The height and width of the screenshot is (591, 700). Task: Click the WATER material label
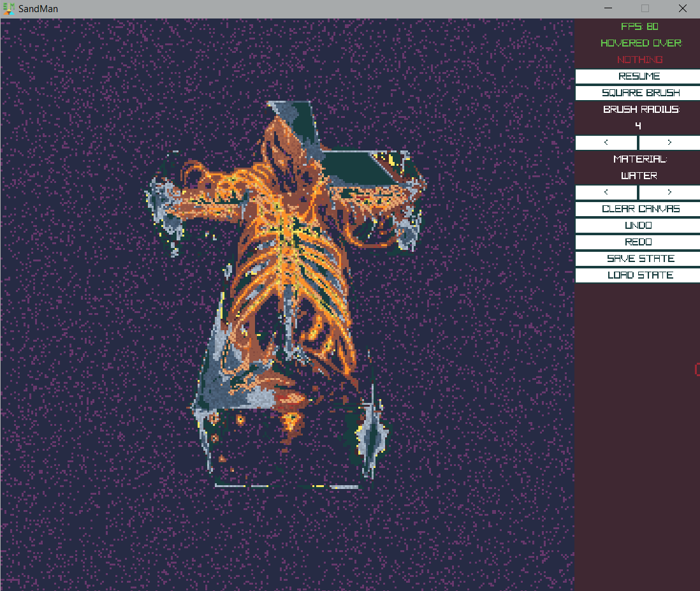pos(638,176)
